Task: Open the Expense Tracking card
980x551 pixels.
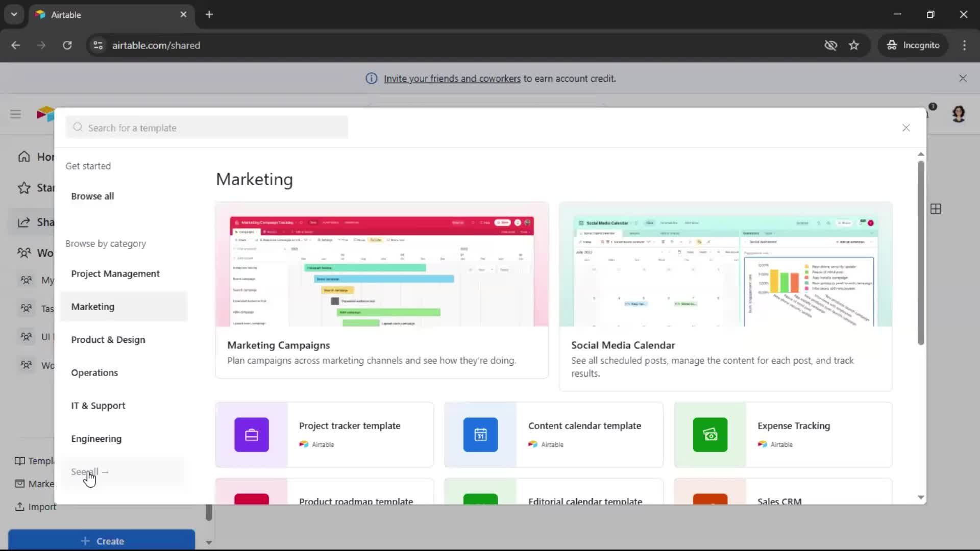Action: tap(783, 435)
